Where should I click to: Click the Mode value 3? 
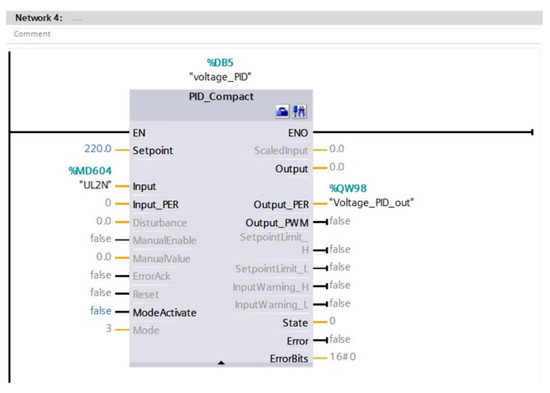pos(109,328)
